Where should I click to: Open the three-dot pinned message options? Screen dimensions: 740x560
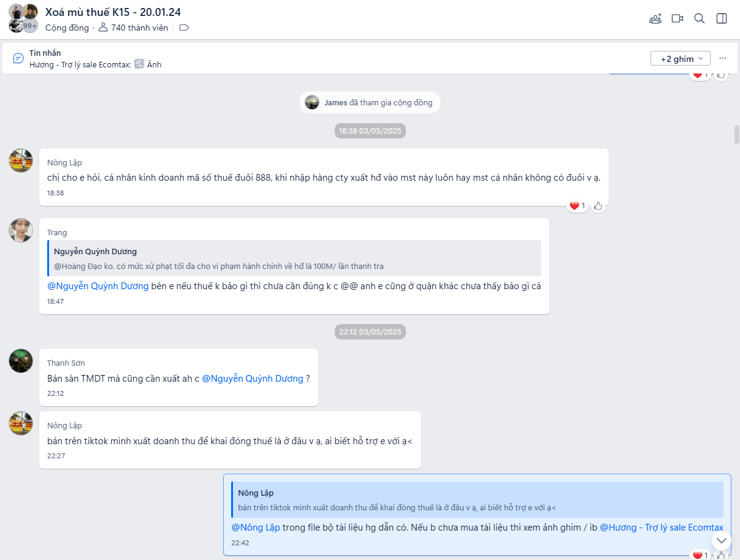[x=723, y=58]
